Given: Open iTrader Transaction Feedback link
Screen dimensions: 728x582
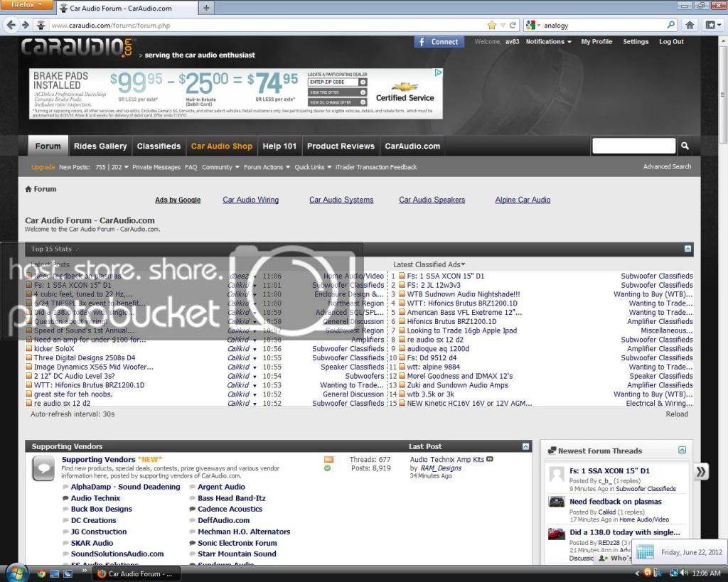Looking at the screenshot, I should point(375,167).
